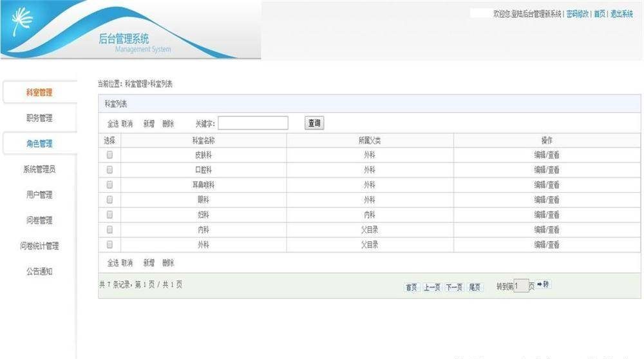This screenshot has height=359, width=644.
Task: Click the 操作 column header
Action: tap(547, 141)
